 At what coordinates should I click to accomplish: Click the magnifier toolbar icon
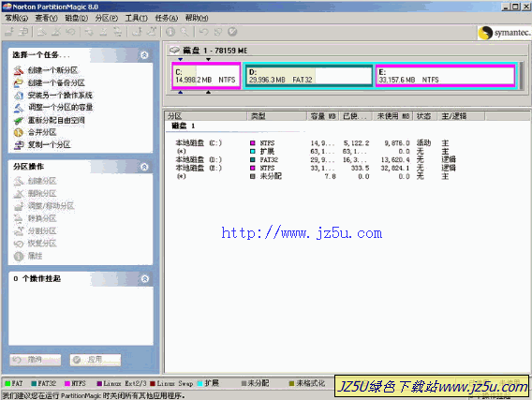click(x=185, y=32)
